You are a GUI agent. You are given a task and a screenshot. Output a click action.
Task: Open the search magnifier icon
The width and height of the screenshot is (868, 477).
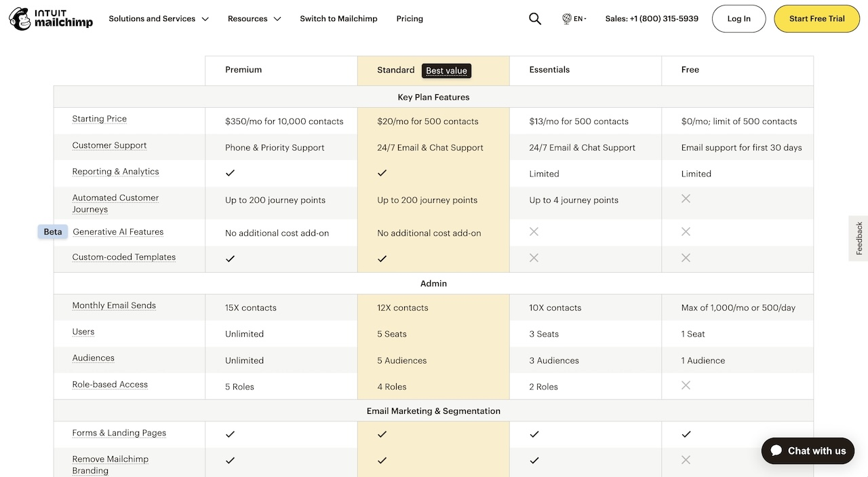point(535,19)
